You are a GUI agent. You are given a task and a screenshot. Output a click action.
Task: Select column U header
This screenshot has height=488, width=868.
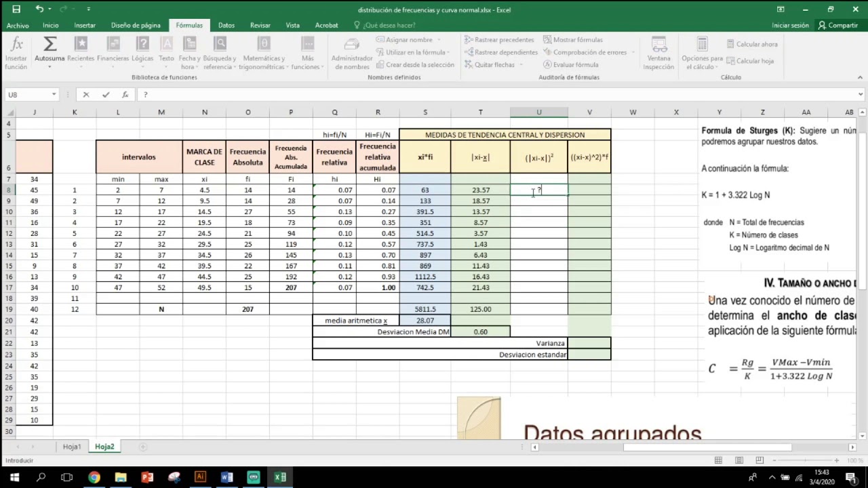539,112
